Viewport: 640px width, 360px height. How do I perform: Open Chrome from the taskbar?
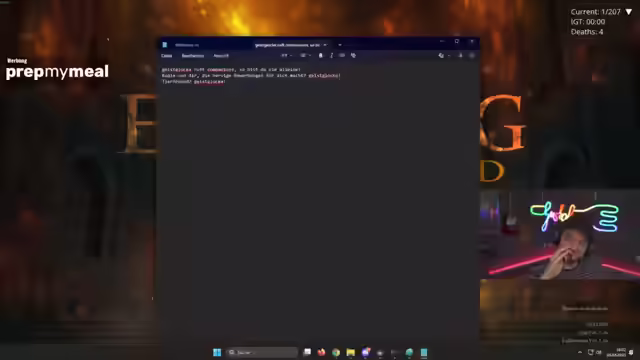coord(336,352)
